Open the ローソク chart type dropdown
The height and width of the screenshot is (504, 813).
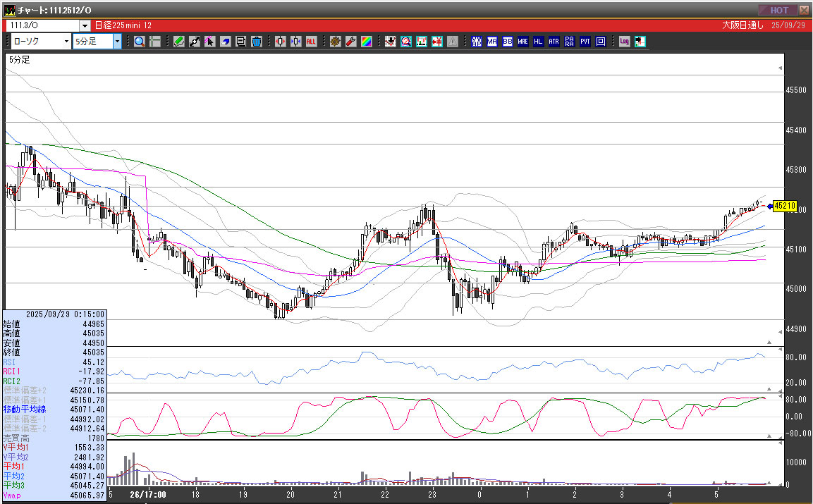[x=66, y=42]
